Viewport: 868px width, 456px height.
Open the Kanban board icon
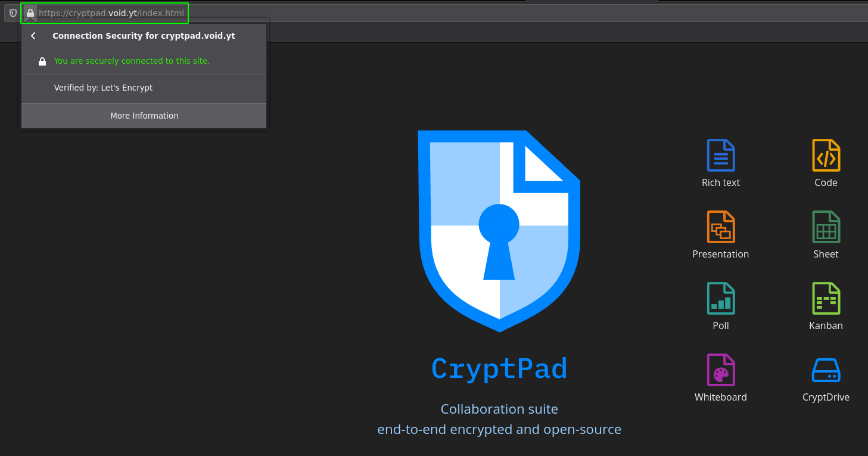coord(826,299)
